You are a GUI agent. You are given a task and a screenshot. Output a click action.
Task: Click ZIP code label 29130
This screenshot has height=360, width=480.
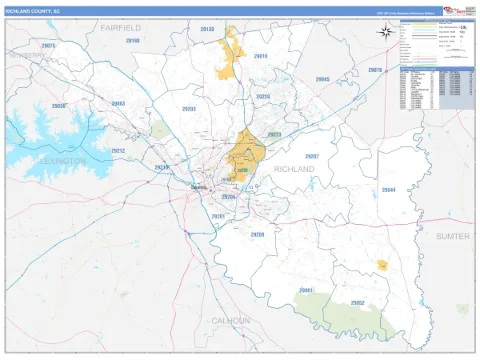coord(207,29)
